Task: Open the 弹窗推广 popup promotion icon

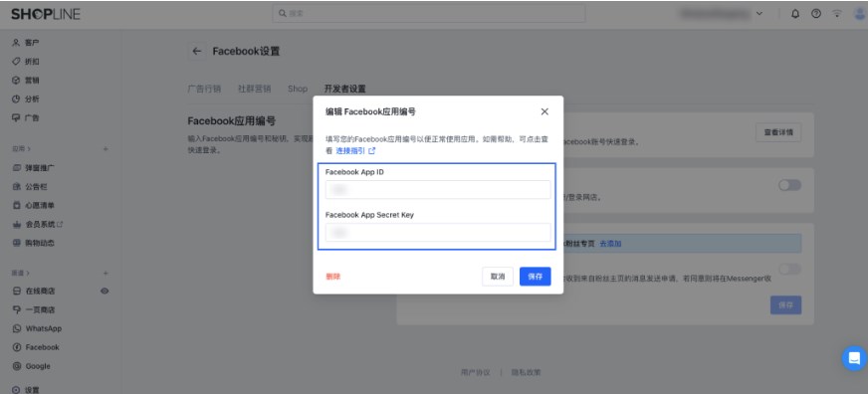Action: point(16,168)
